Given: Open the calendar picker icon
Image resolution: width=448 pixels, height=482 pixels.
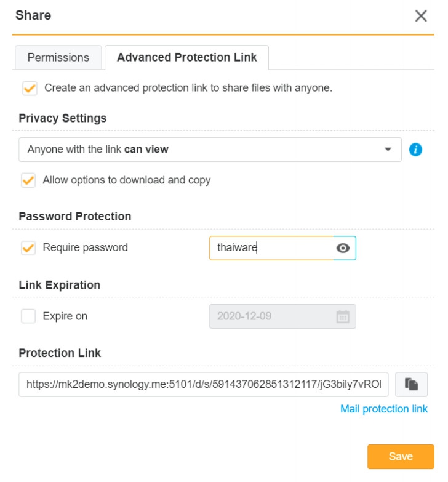Looking at the screenshot, I should coord(343,317).
